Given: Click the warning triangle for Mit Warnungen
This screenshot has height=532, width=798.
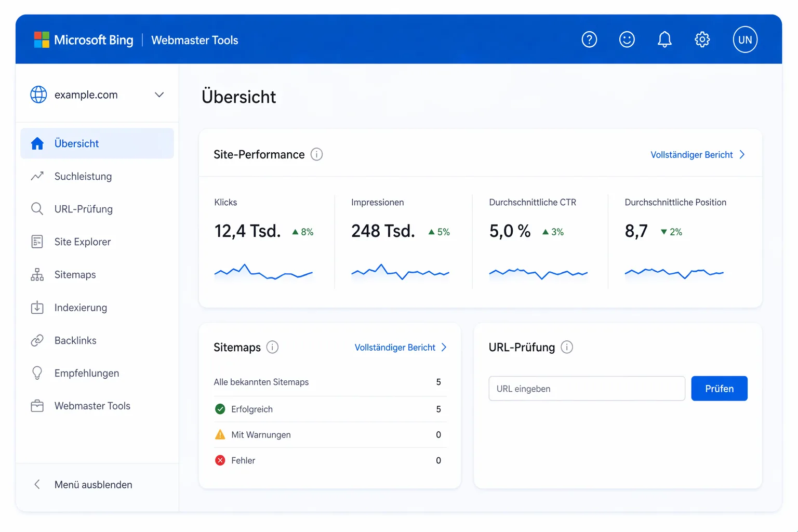Looking at the screenshot, I should [220, 434].
